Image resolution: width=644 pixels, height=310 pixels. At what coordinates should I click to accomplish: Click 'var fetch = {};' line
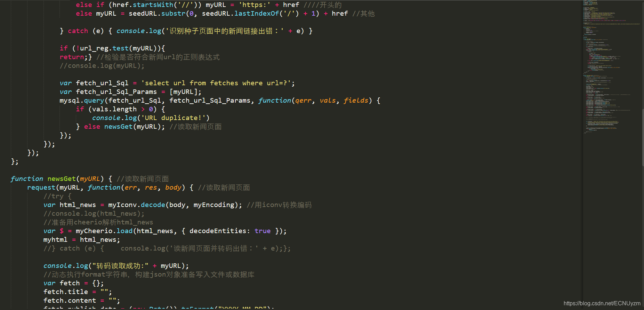[74, 283]
